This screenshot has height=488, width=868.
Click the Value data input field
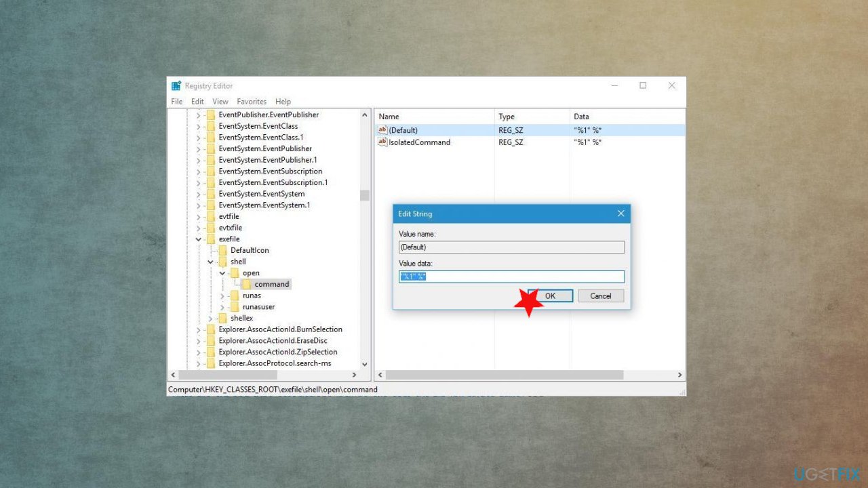(x=511, y=277)
